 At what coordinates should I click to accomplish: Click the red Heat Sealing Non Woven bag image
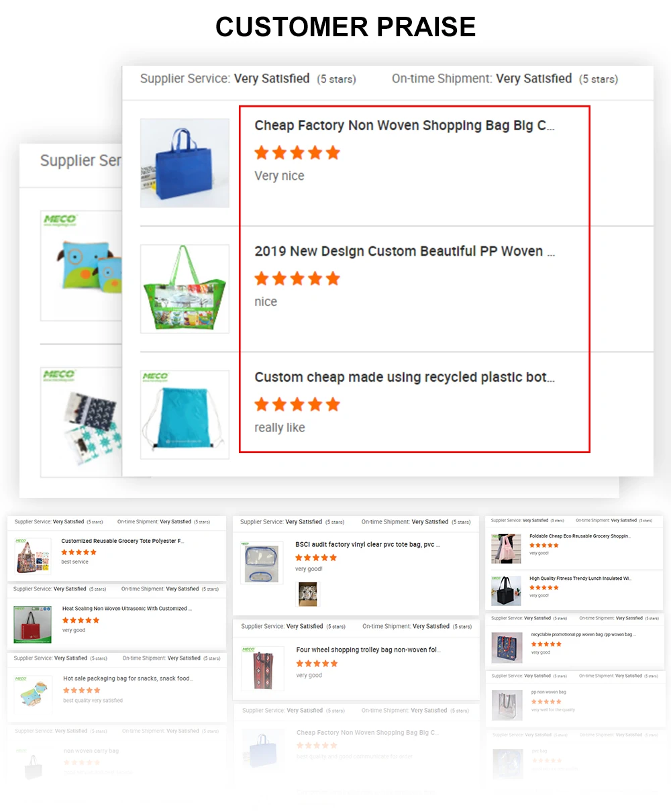pyautogui.click(x=33, y=624)
